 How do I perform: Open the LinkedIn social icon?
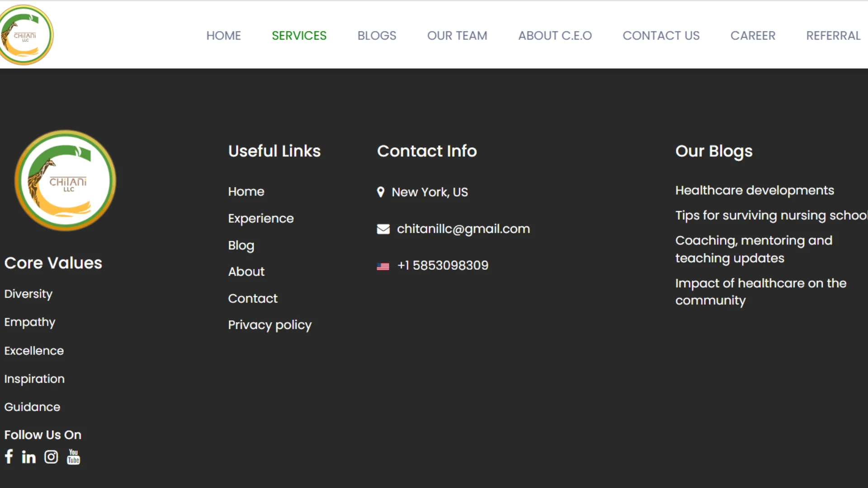point(28,457)
